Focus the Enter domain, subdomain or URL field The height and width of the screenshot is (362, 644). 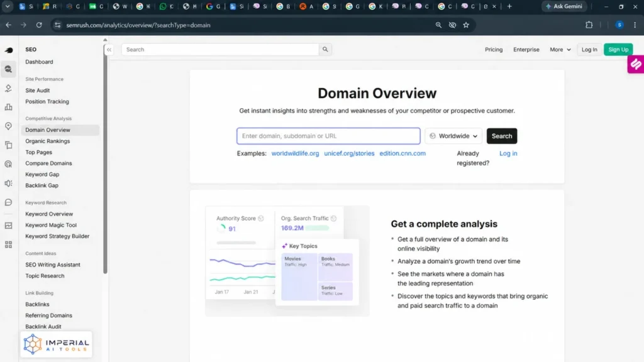coord(328,136)
